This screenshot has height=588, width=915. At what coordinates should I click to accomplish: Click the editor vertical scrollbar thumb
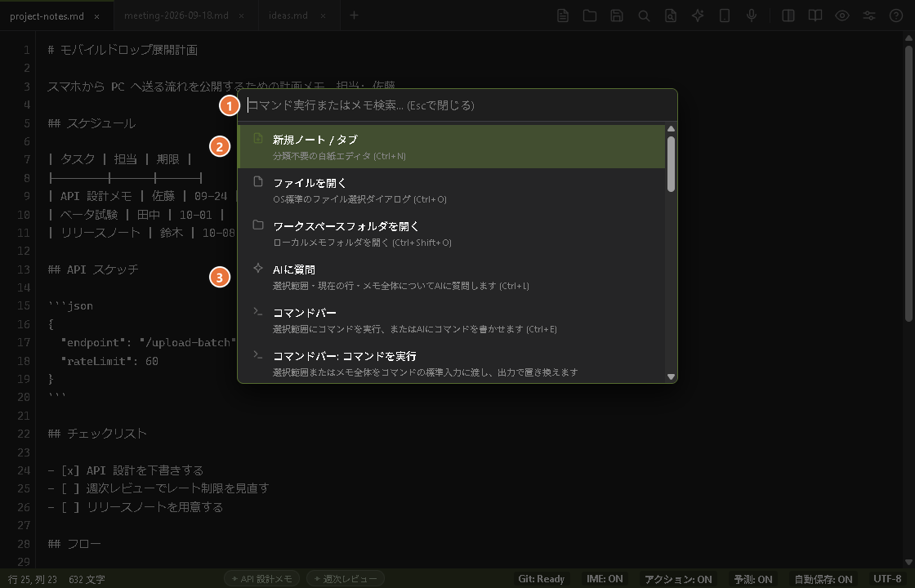(908, 183)
